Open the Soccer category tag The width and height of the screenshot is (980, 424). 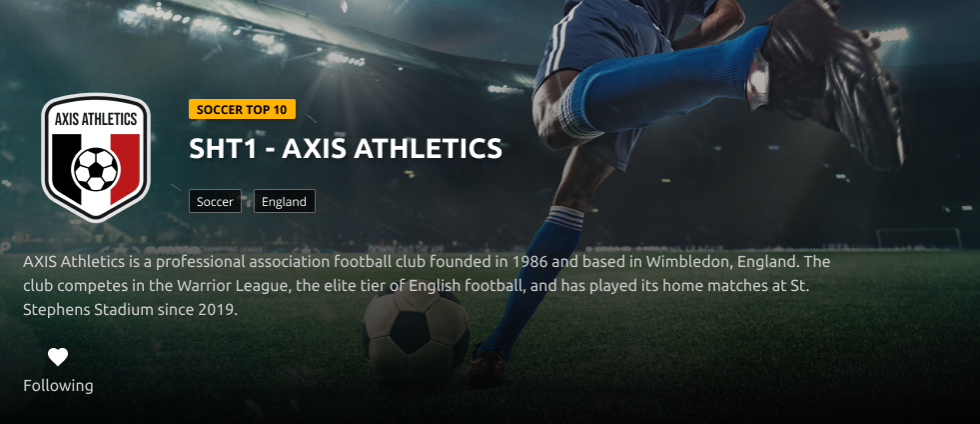[215, 201]
